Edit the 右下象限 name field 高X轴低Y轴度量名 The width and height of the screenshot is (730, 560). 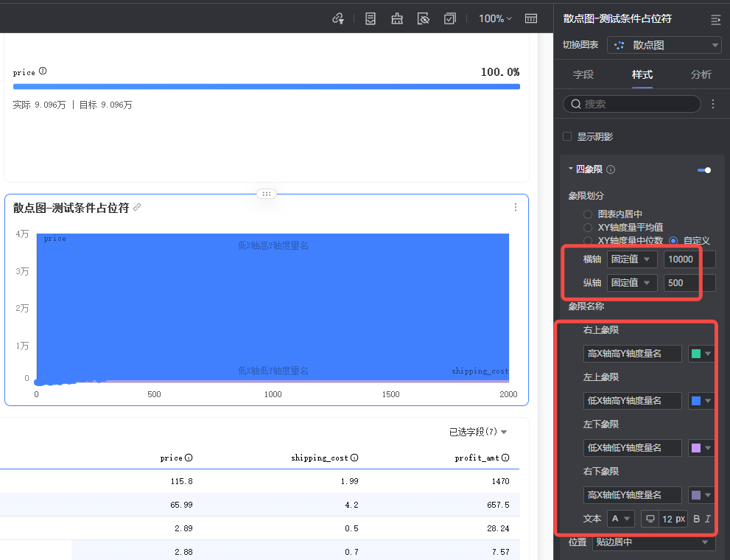coord(632,495)
